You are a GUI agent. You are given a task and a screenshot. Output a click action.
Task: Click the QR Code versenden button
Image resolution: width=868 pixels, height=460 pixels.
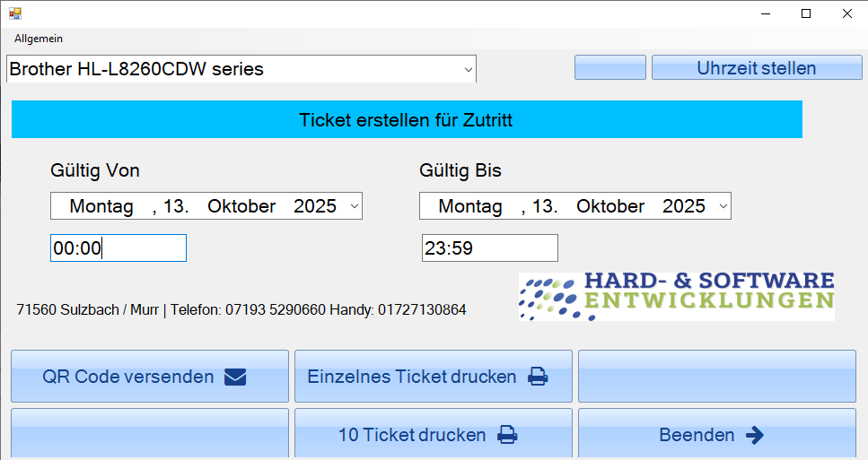tap(149, 377)
